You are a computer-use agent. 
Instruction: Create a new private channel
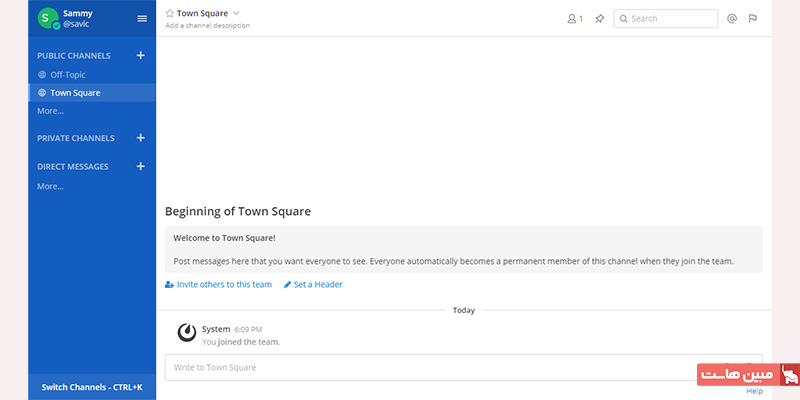[x=141, y=138]
